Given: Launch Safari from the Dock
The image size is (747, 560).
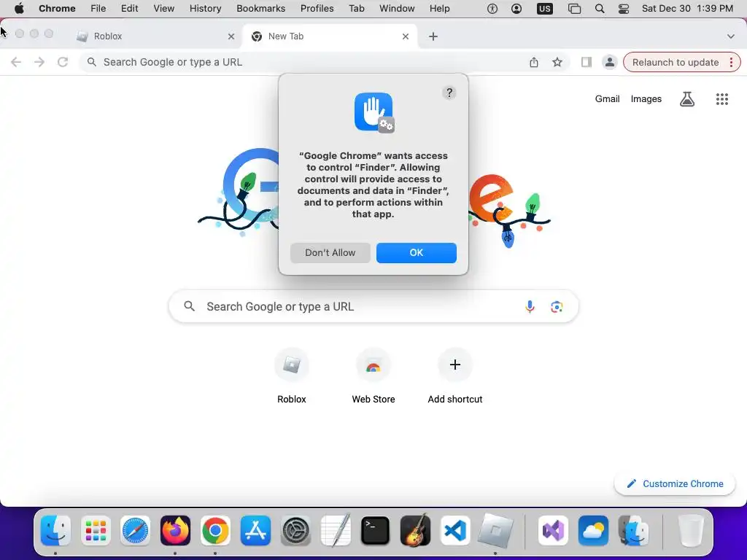Looking at the screenshot, I should coord(135,530).
